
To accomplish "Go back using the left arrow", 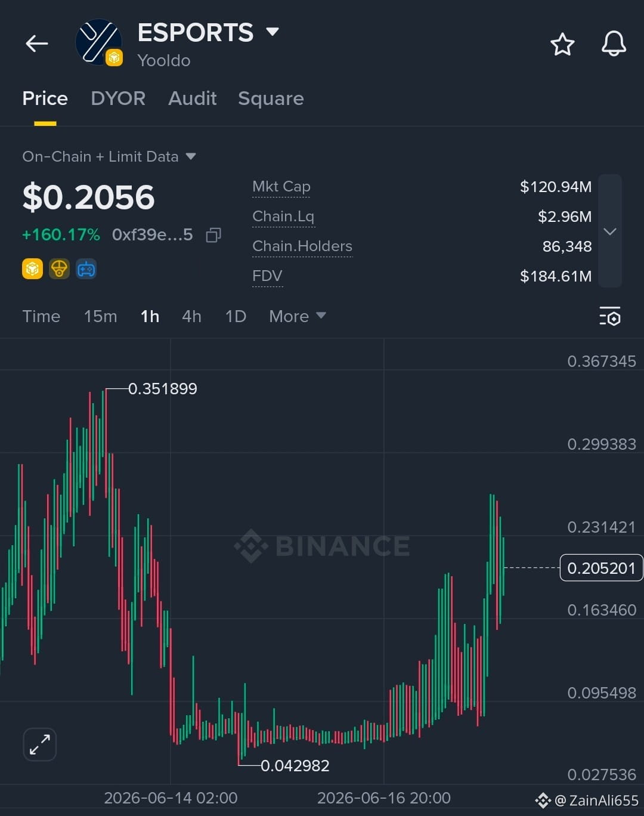I will click(36, 44).
